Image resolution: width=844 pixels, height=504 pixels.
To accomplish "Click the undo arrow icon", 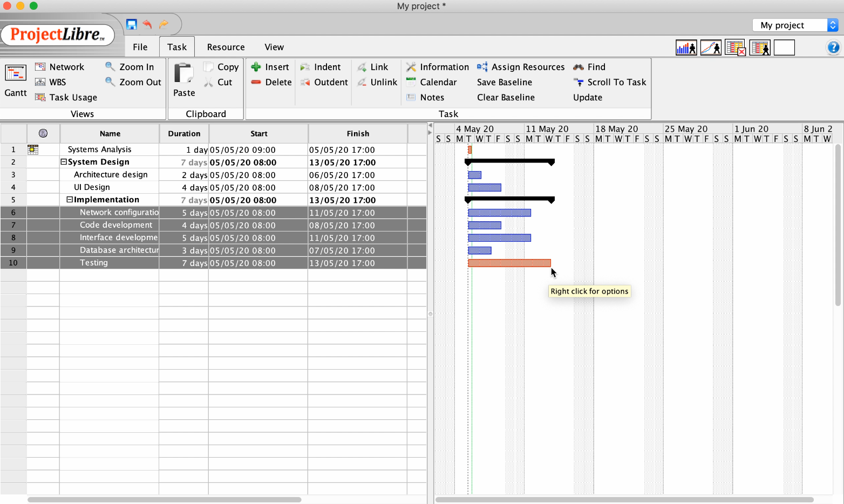I will click(x=147, y=24).
